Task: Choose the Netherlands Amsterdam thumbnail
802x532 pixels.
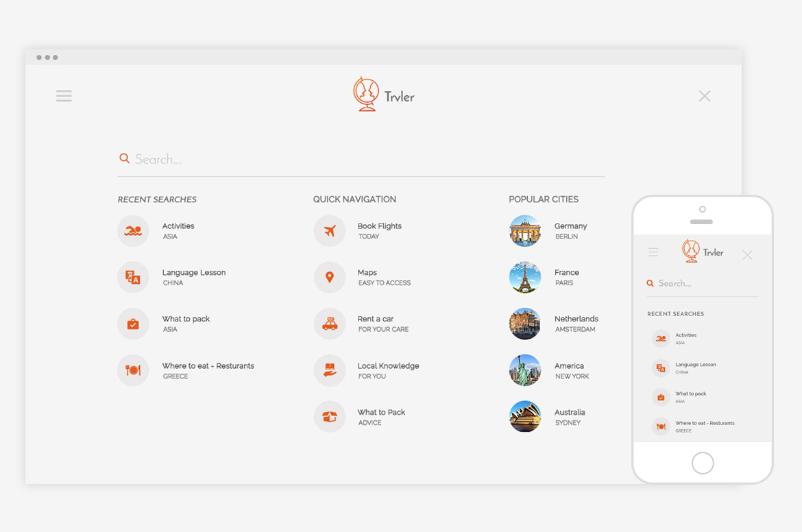Action: pyautogui.click(x=525, y=324)
